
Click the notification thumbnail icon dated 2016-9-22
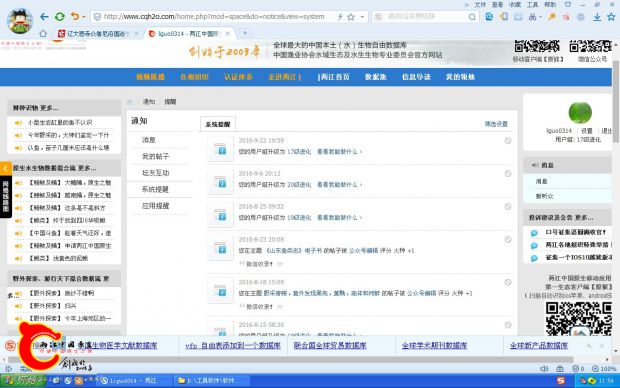[220, 149]
